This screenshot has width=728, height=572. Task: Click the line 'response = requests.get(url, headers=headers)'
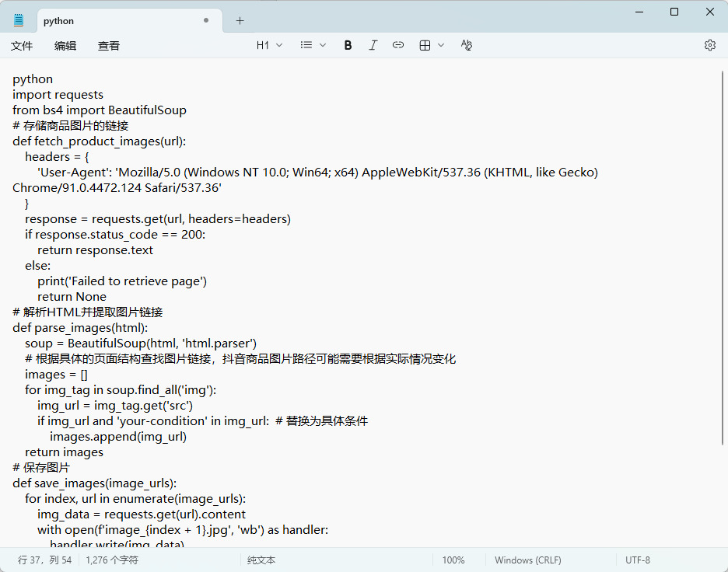[158, 219]
